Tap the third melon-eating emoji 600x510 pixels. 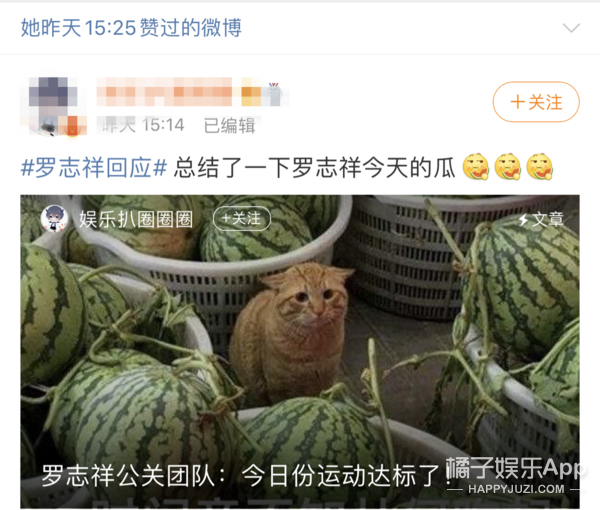(540, 167)
